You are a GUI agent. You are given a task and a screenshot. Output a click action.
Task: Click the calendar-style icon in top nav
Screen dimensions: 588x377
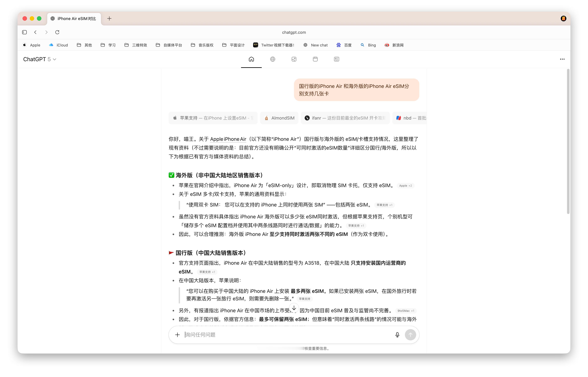tap(315, 59)
